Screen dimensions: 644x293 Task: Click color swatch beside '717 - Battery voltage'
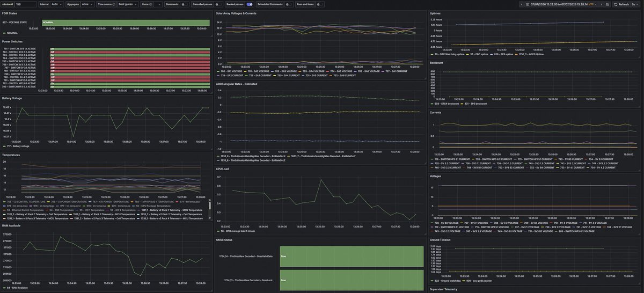[4, 146]
